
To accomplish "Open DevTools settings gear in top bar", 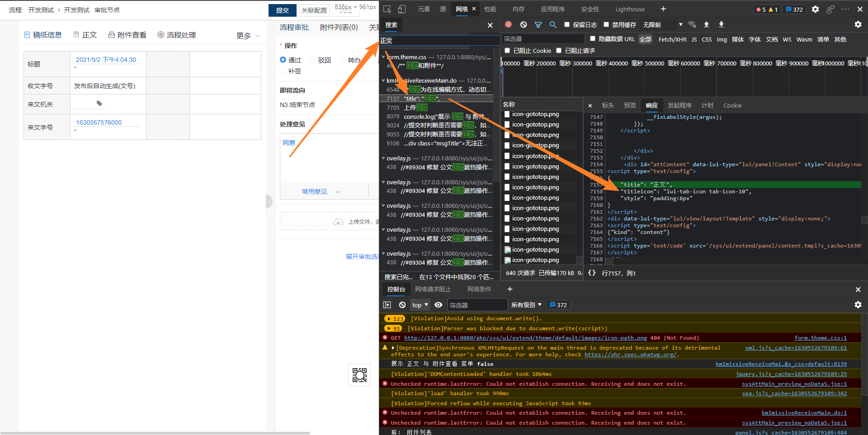I will (x=815, y=9).
